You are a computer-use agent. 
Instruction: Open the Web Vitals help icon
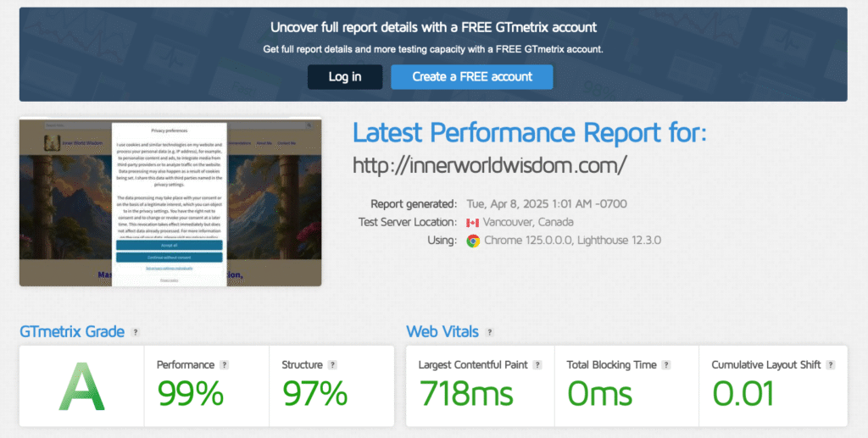click(x=489, y=332)
